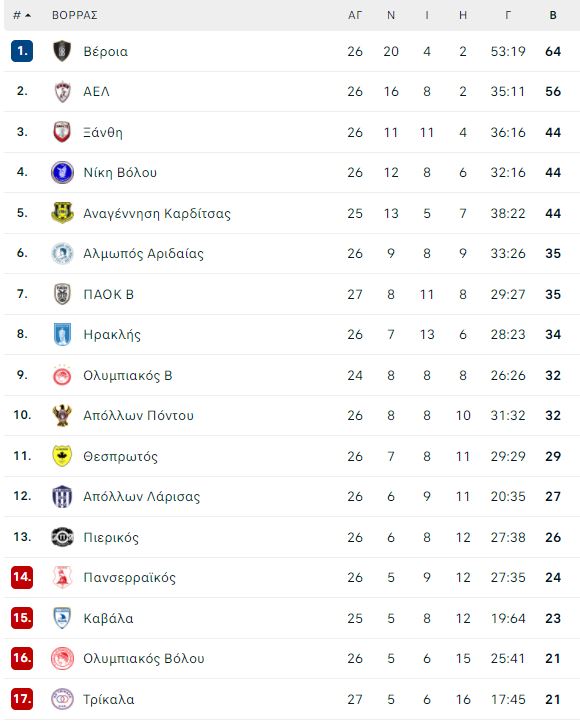Click the Αναγέννηση Καρδίτσας yellow crest
The height and width of the screenshot is (725, 580).
62,213
